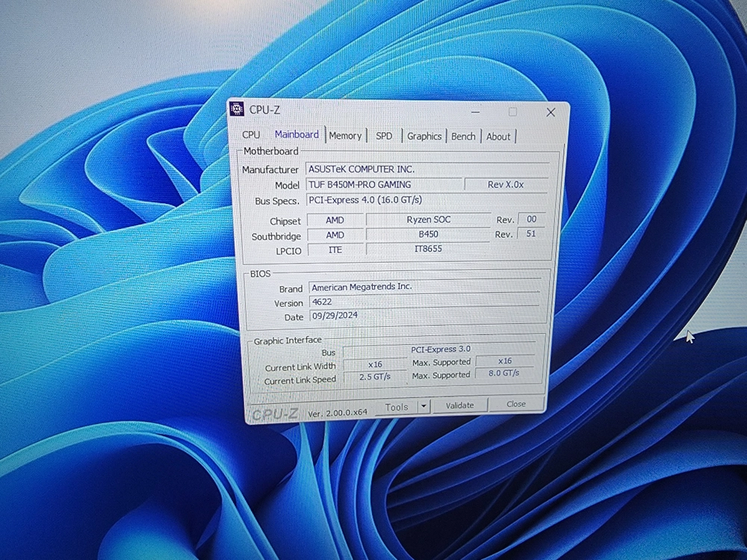Click the CPU-Z app icon in title bar
Screen dimensions: 747x560
[237, 109]
